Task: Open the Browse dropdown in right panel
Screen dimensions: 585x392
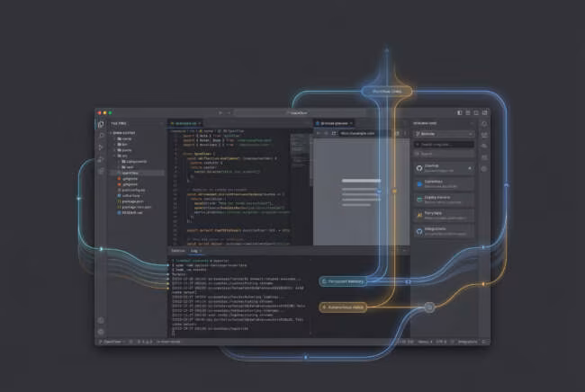Action: [444, 134]
